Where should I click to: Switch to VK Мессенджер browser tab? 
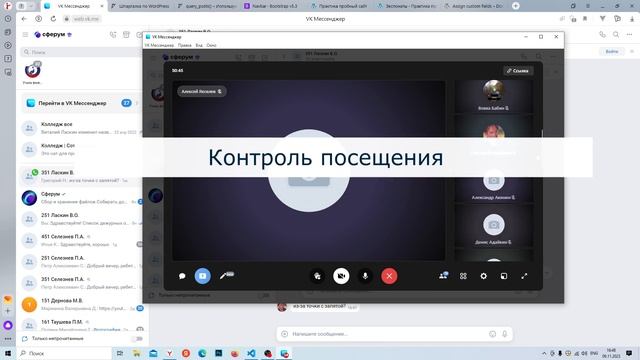(73, 6)
